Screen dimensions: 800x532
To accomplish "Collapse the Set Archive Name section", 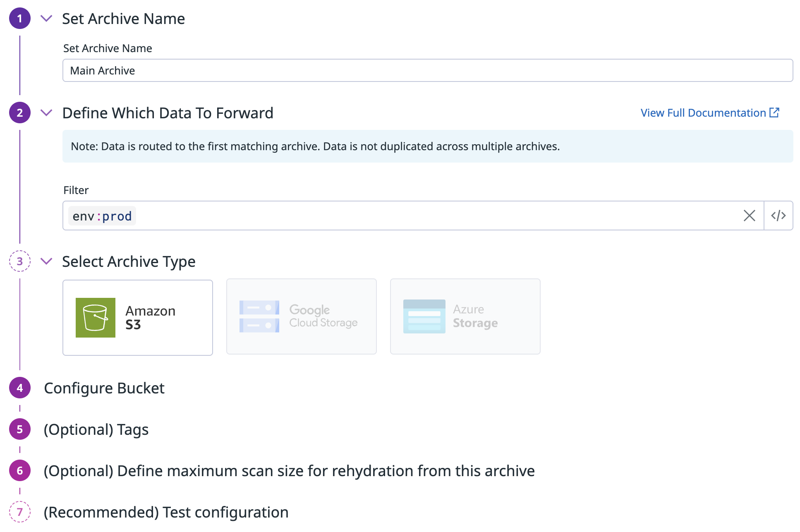I will [x=46, y=19].
